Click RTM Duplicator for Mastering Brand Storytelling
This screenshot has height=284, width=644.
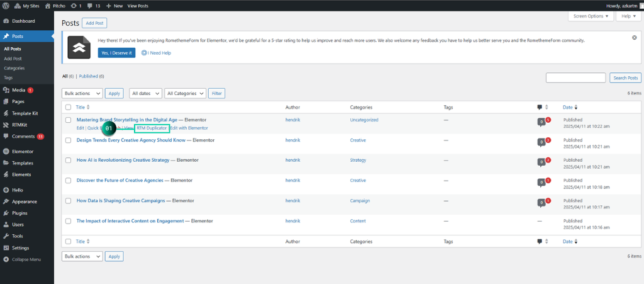(x=152, y=128)
